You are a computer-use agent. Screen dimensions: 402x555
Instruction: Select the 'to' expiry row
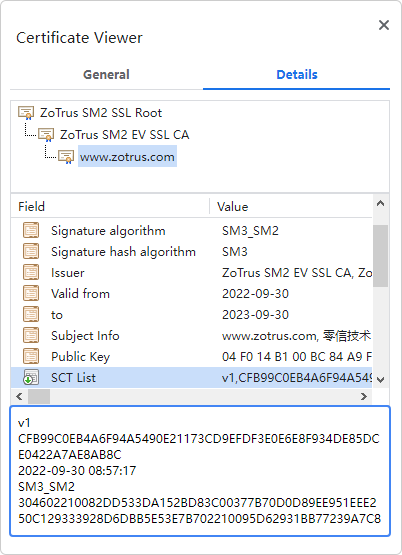pyautogui.click(x=191, y=314)
